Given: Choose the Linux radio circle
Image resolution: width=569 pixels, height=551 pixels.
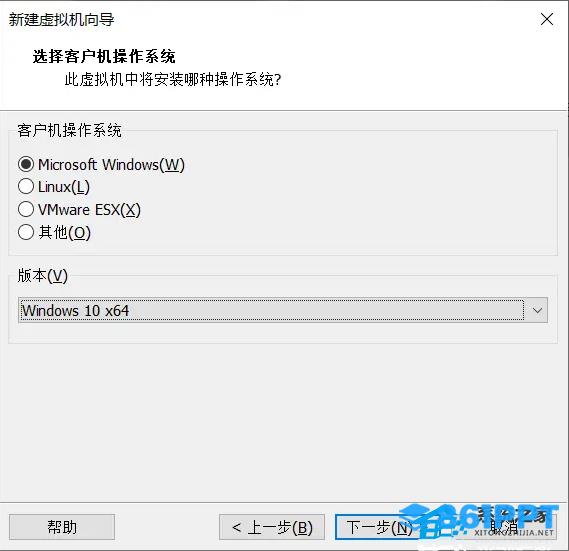Looking at the screenshot, I should tap(26, 187).
